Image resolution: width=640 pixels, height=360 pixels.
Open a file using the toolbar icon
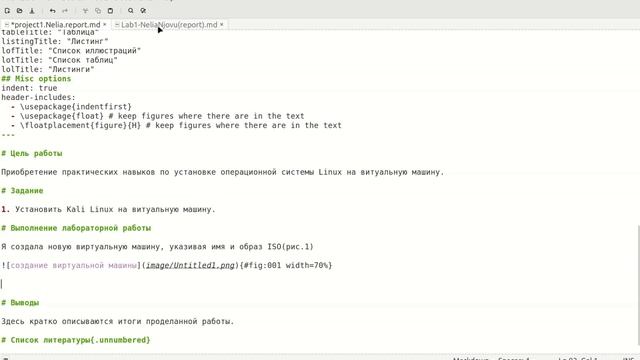click(19, 11)
